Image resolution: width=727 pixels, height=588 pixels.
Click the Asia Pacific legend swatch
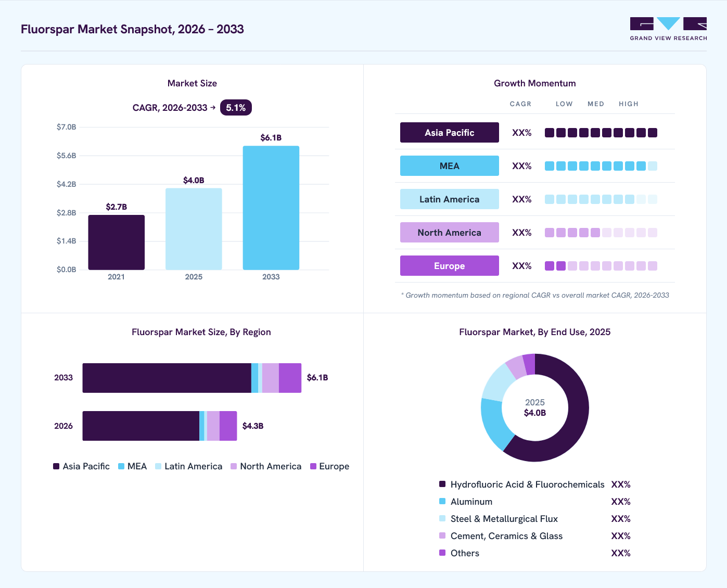click(x=56, y=466)
